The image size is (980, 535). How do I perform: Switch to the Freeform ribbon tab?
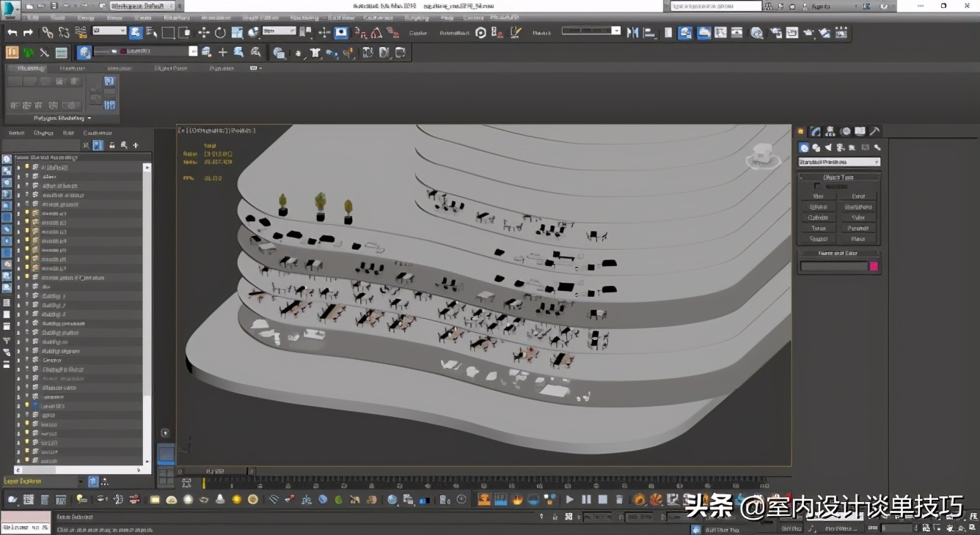[x=71, y=68]
